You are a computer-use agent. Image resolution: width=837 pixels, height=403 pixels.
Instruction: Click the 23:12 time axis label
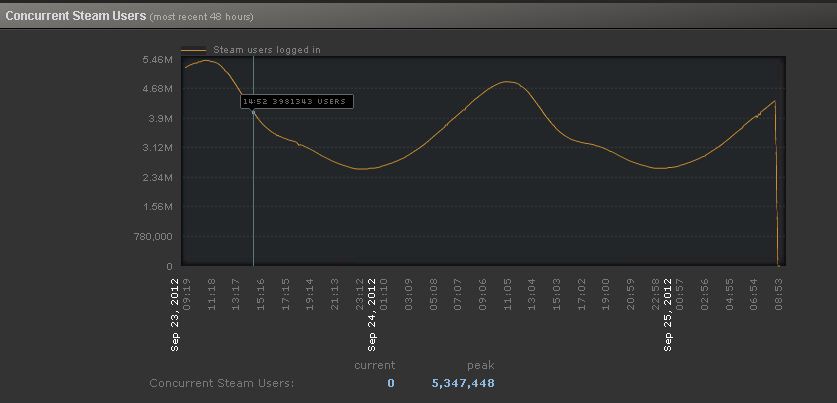[360, 294]
